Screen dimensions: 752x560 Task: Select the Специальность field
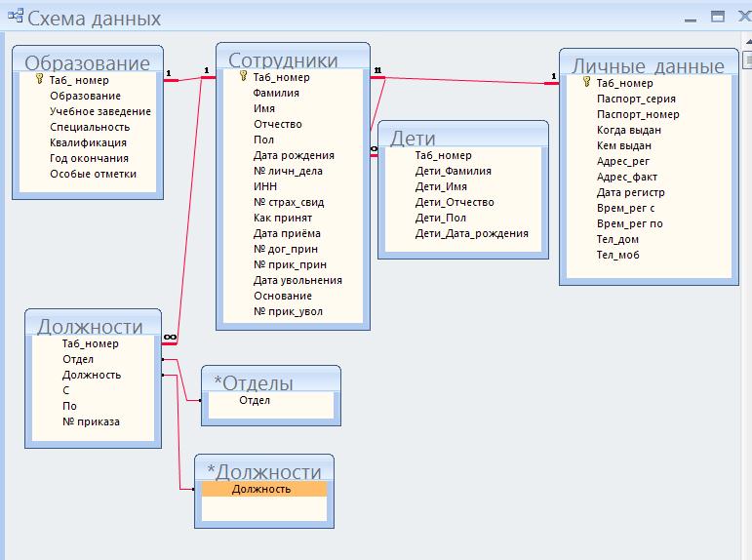point(87,127)
